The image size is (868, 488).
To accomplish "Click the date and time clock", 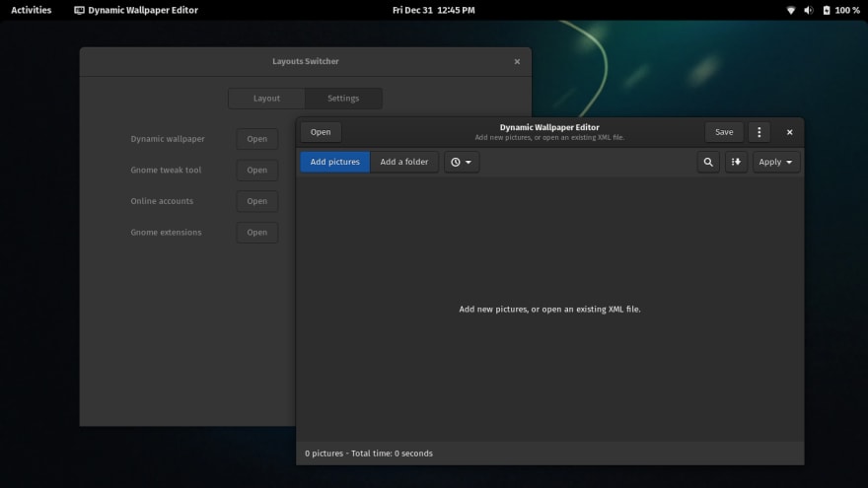I will click(x=433, y=10).
